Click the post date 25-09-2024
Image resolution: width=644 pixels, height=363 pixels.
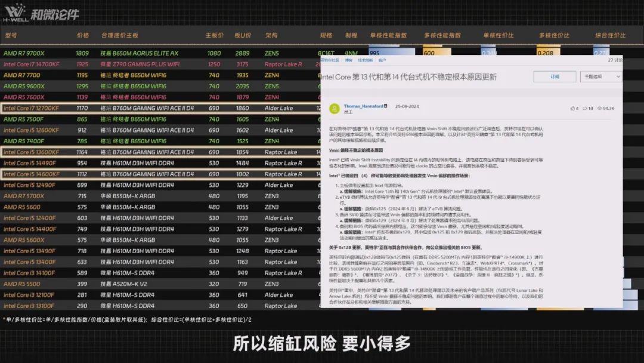pyautogui.click(x=407, y=106)
